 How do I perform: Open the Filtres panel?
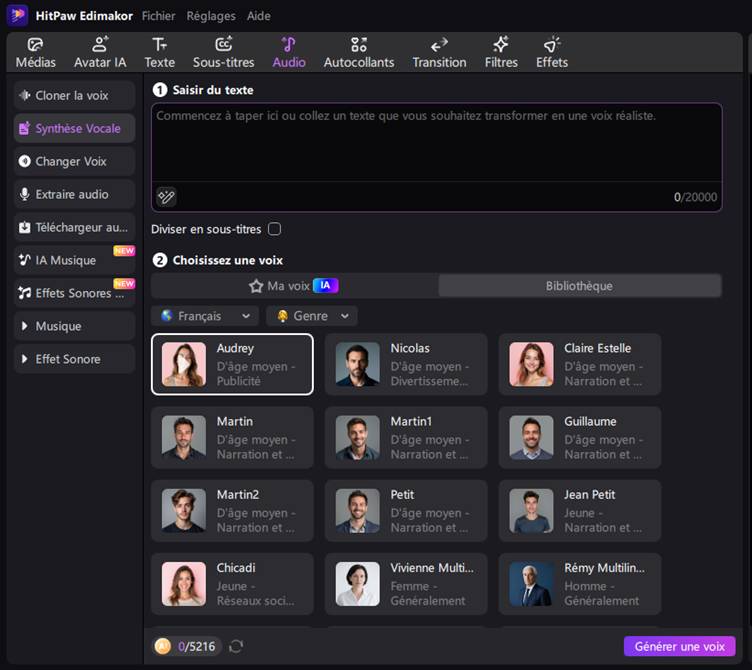pos(501,53)
